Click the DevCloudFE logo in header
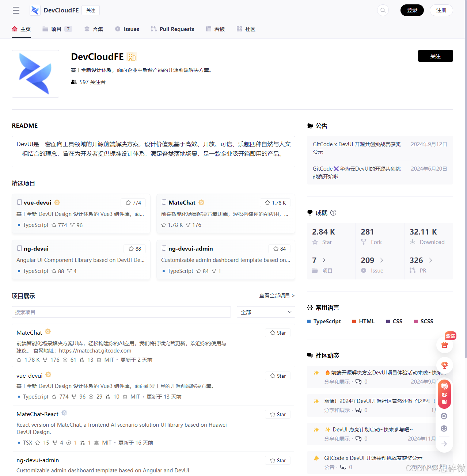467x476 pixels. click(x=35, y=10)
